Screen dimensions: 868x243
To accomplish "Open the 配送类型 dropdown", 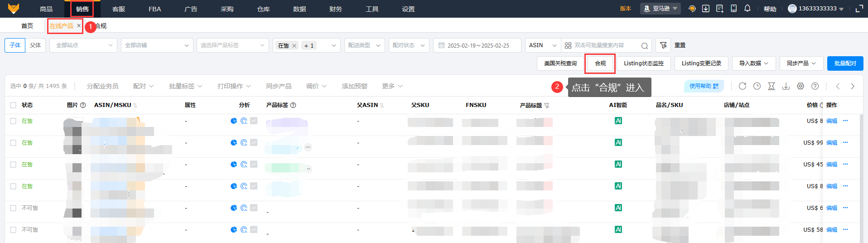I will [364, 45].
